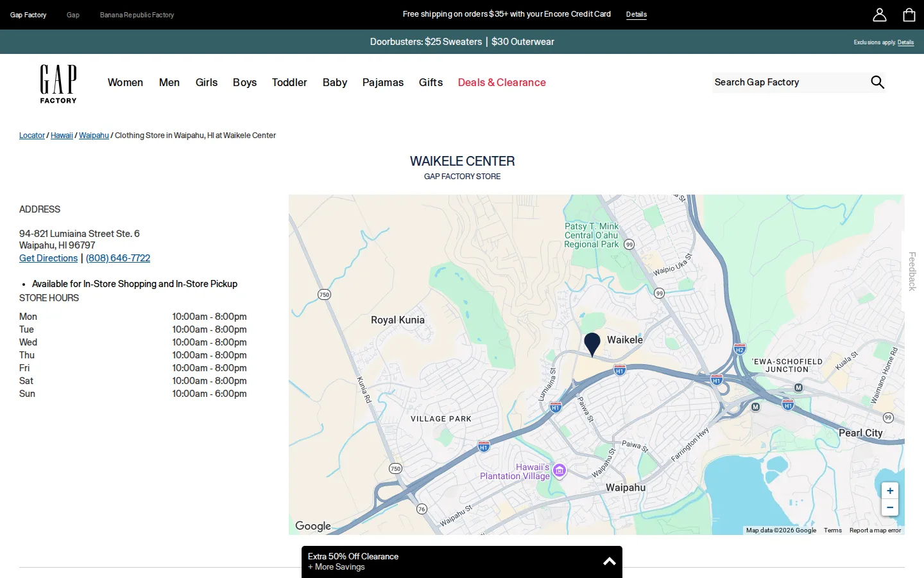924x578 pixels.
Task: Zoom out on the map
Action: [890, 507]
